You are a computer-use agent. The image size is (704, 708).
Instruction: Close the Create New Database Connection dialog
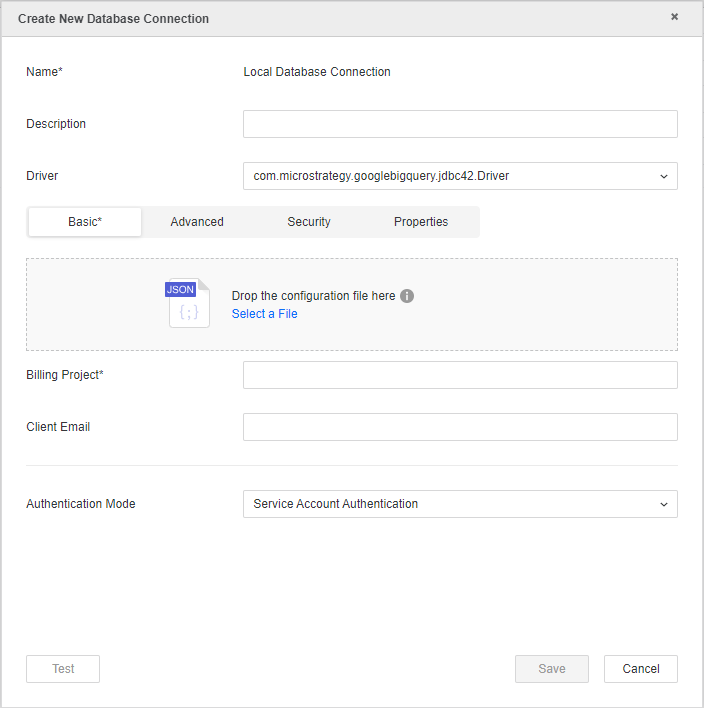pyautogui.click(x=674, y=17)
